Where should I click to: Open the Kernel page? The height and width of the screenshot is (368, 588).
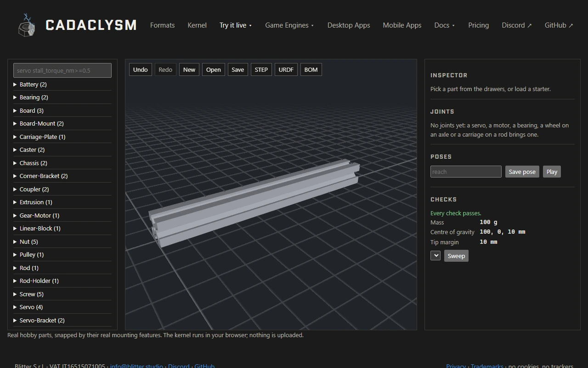[x=197, y=25]
